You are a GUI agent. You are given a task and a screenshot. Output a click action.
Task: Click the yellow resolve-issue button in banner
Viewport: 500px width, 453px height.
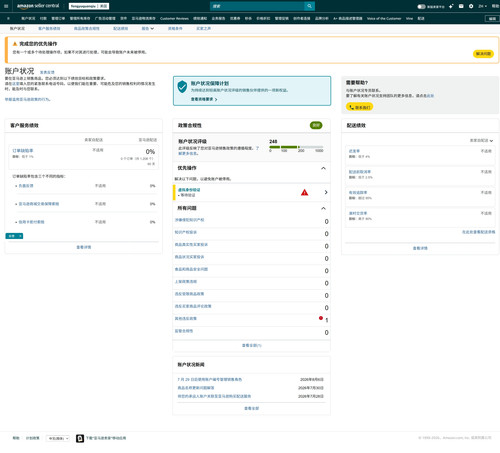point(483,54)
